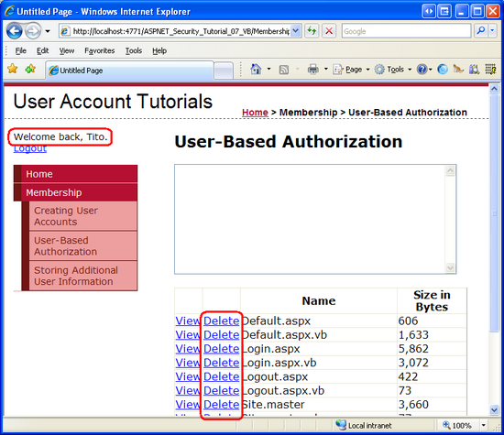This screenshot has width=504, height=435.
Task: Open the Tools toolbar dropdown
Action: tap(393, 70)
